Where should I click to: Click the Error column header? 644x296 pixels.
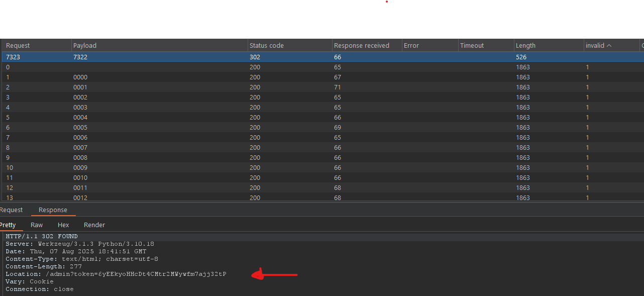pos(411,46)
